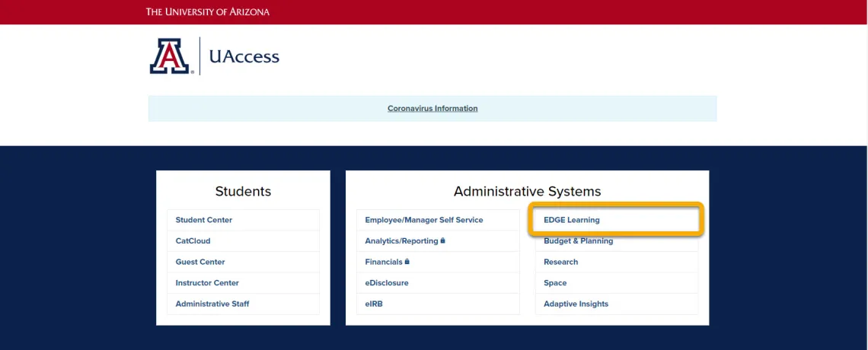Select Administrative Staff link

(212, 304)
